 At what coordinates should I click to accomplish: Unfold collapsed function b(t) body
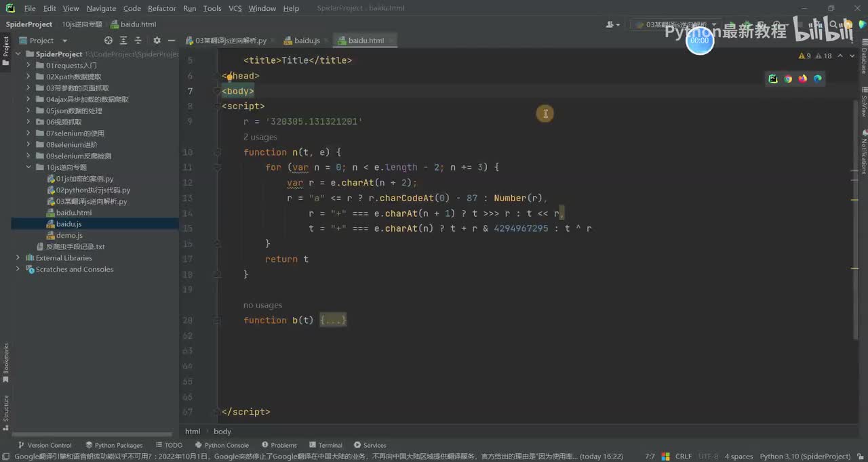click(x=333, y=320)
